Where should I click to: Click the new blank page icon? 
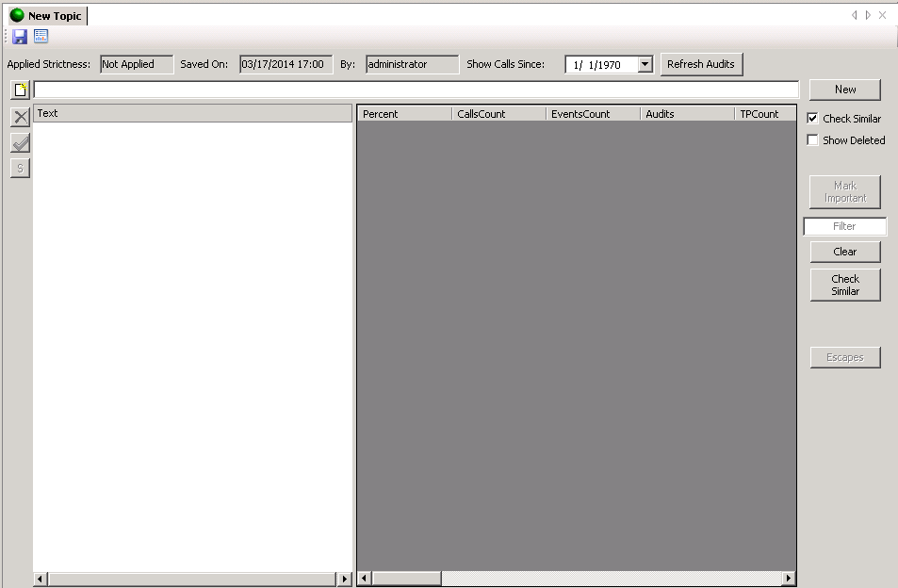[x=20, y=90]
